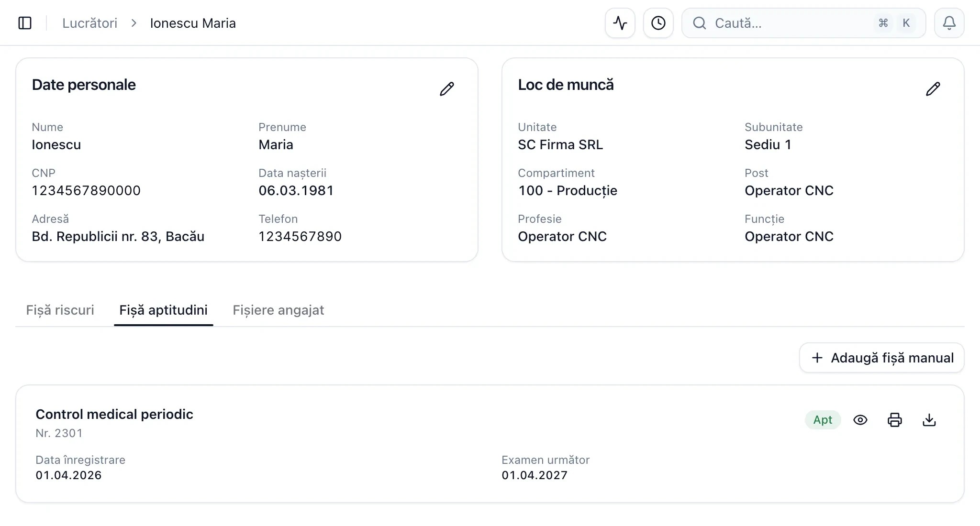Download the Control medical periodic record

[x=929, y=420]
